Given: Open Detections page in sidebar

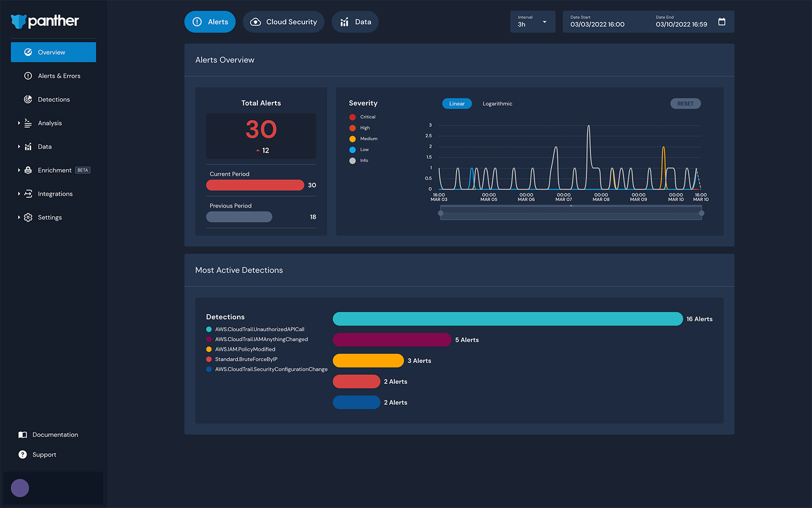Looking at the screenshot, I should 53,100.
